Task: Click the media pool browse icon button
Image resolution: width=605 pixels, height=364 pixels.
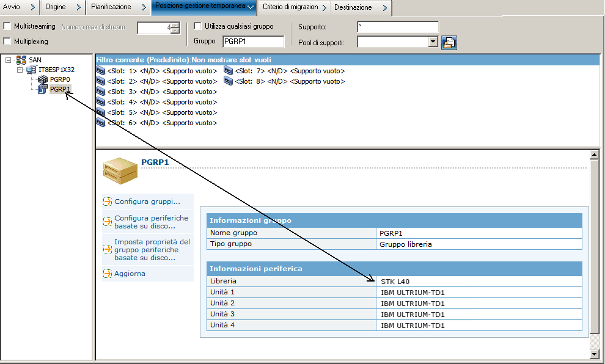Action: (x=450, y=42)
